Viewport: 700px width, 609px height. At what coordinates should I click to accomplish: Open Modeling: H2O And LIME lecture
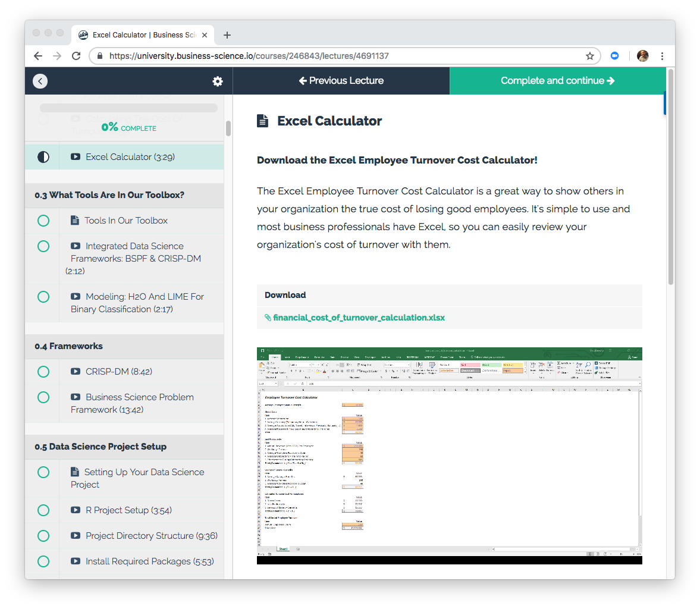pos(137,303)
